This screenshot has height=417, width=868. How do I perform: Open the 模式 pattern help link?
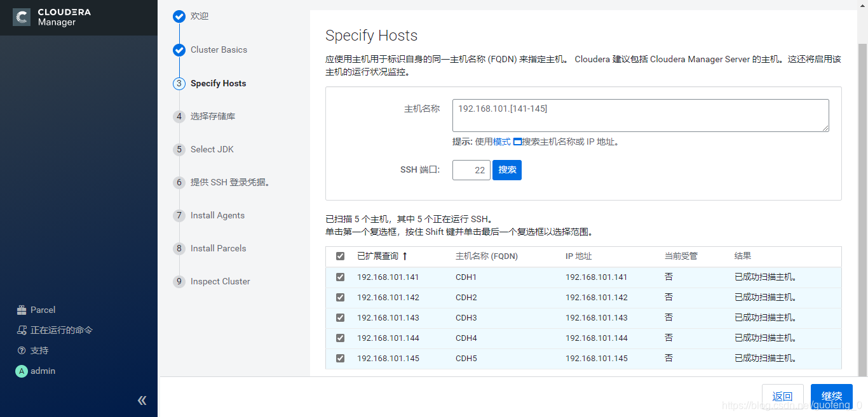point(502,142)
